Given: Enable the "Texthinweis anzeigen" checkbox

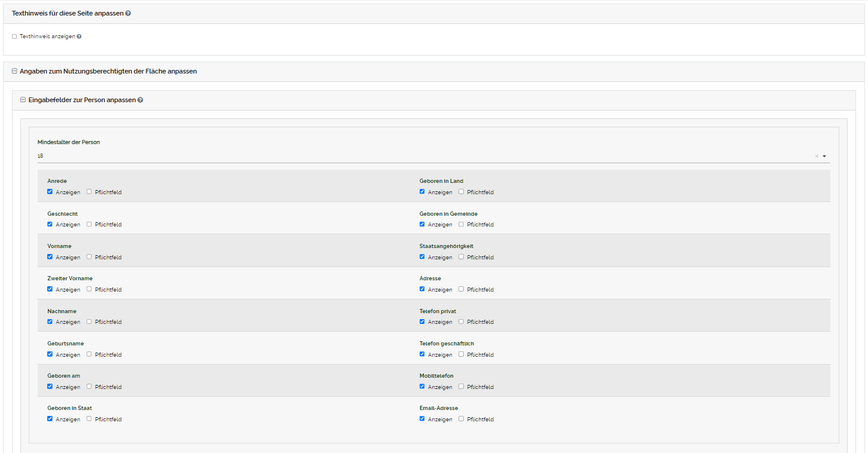Looking at the screenshot, I should coord(14,36).
